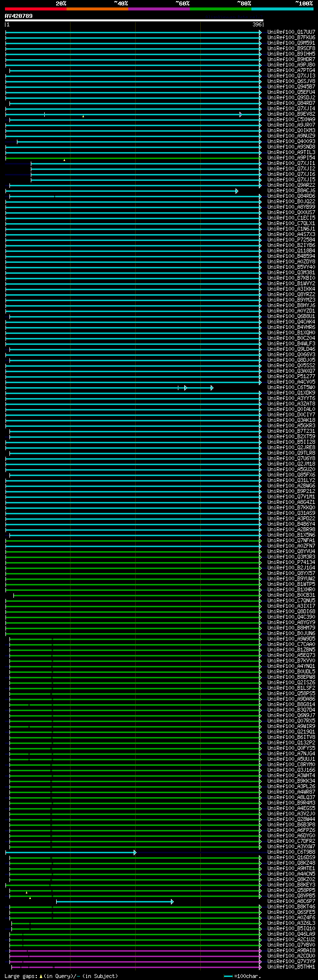The width and height of the screenshot is (318, 980).
Task: Select the UniRef100_Q118B4 label
Action: click(291, 250)
